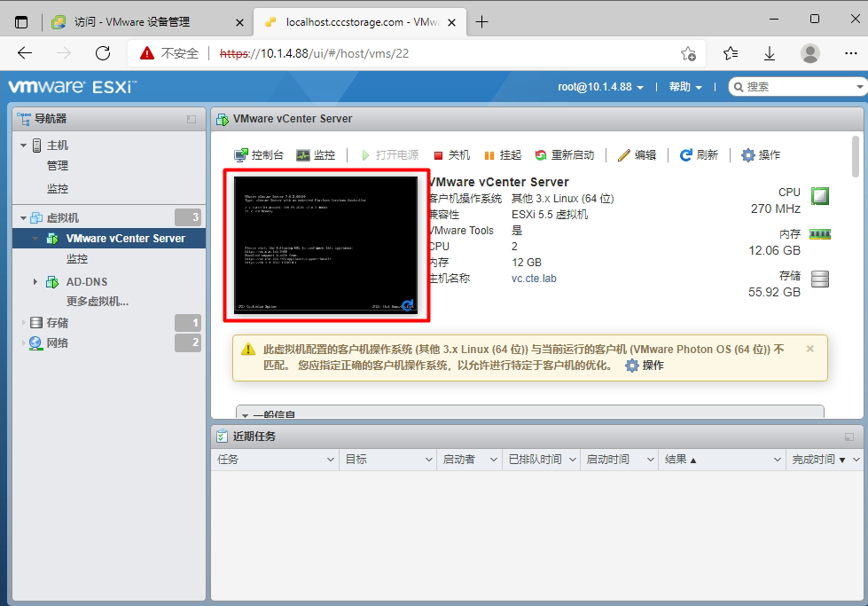
Task: Add this page to favorites star icon
Action: pos(688,54)
